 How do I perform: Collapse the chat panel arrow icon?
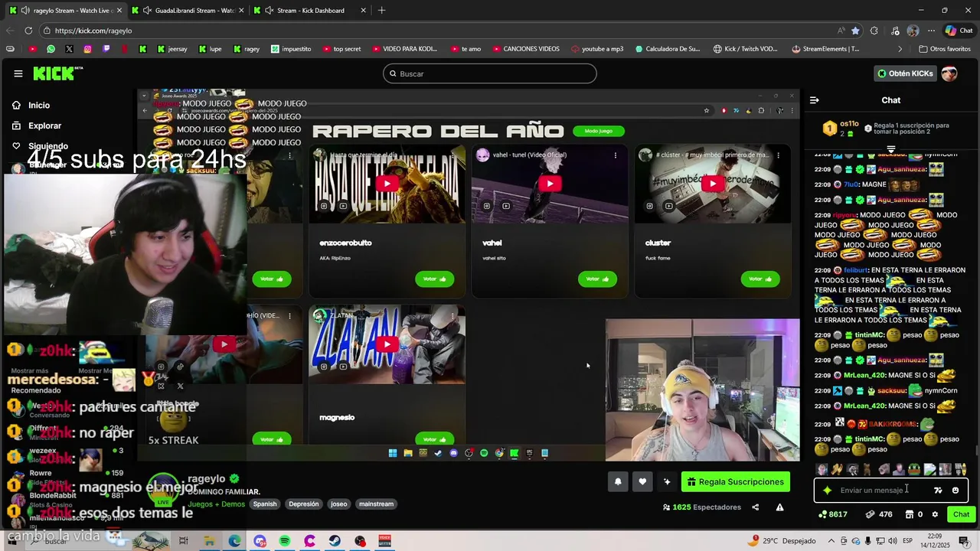click(x=814, y=100)
